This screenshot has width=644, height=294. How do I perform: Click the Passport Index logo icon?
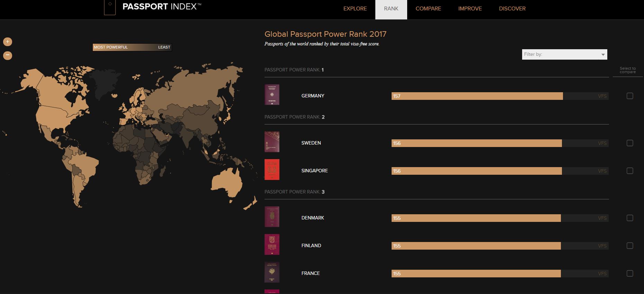[x=110, y=8]
